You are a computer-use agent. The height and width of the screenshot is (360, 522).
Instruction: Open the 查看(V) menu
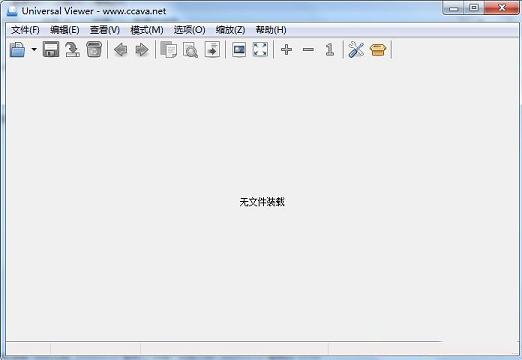pos(105,30)
